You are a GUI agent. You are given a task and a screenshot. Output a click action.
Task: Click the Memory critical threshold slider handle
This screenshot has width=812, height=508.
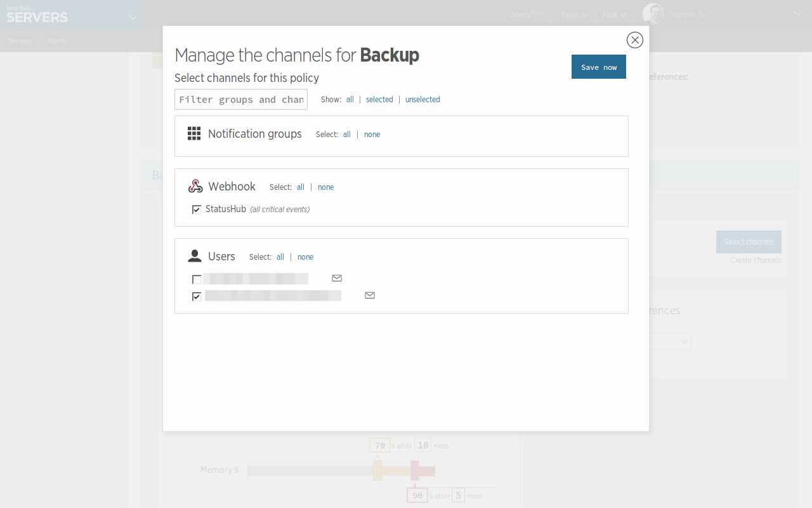(415, 471)
